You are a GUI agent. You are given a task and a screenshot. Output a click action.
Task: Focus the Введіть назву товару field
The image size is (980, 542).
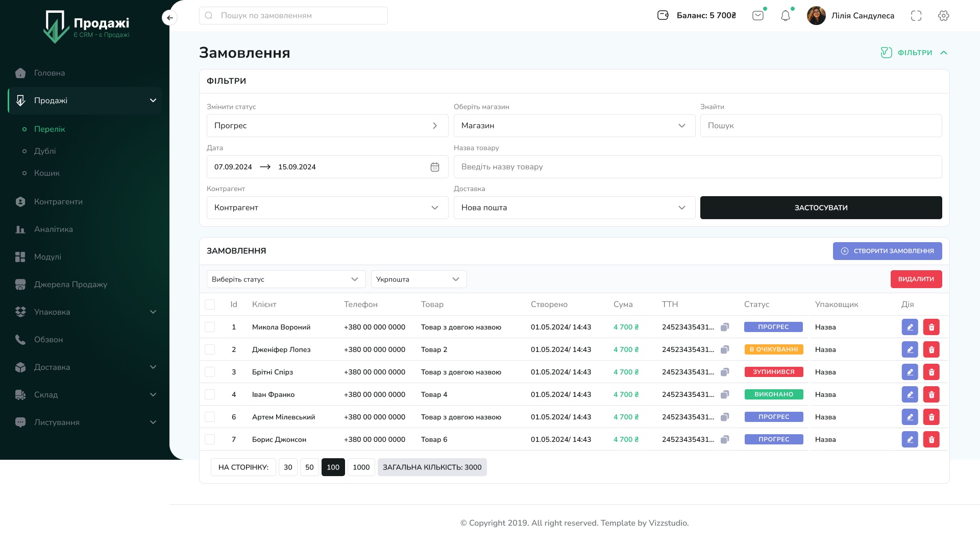coord(698,167)
